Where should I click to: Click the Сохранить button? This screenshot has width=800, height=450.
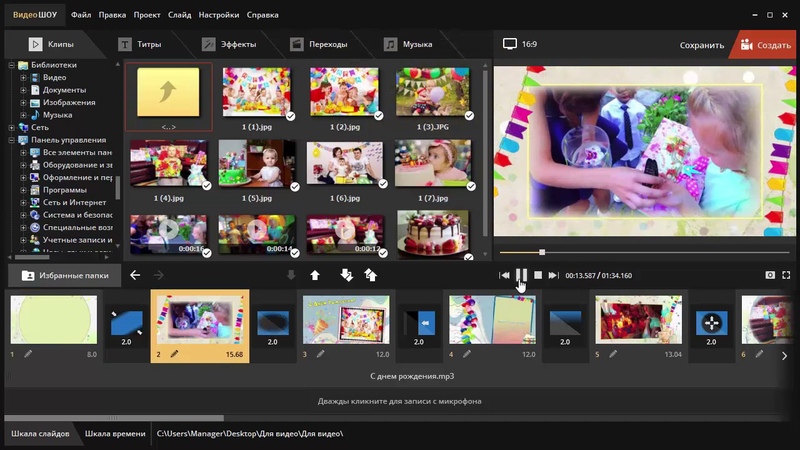click(x=701, y=45)
